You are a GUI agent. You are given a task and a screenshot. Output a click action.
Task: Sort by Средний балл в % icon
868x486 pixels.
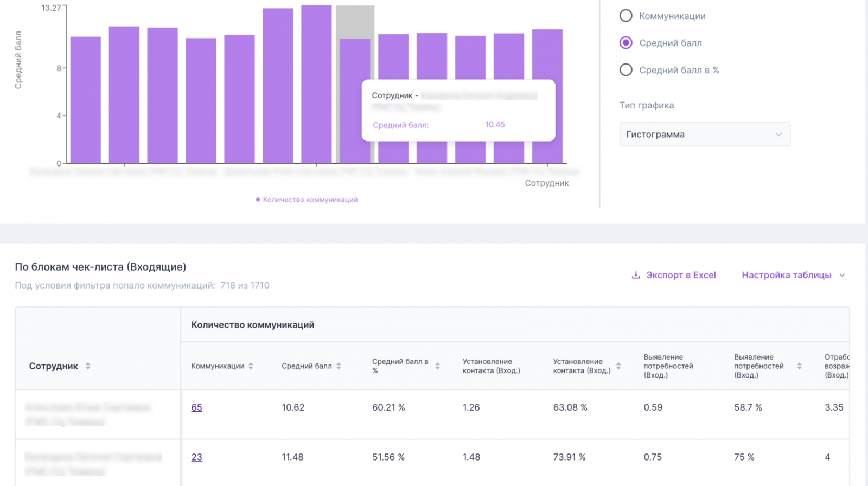pos(437,366)
